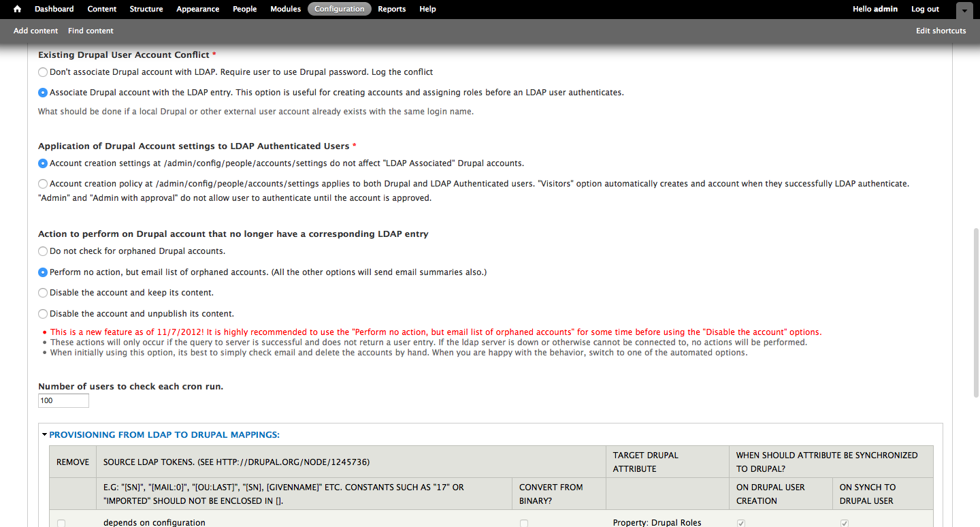This screenshot has width=980, height=527.
Task: Open the People menu
Action: [x=245, y=9]
